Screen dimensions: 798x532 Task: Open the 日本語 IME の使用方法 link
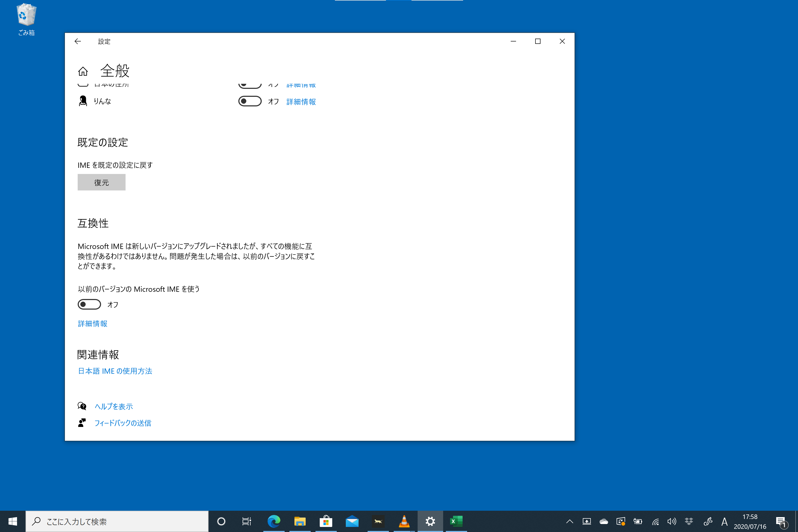[x=115, y=371]
